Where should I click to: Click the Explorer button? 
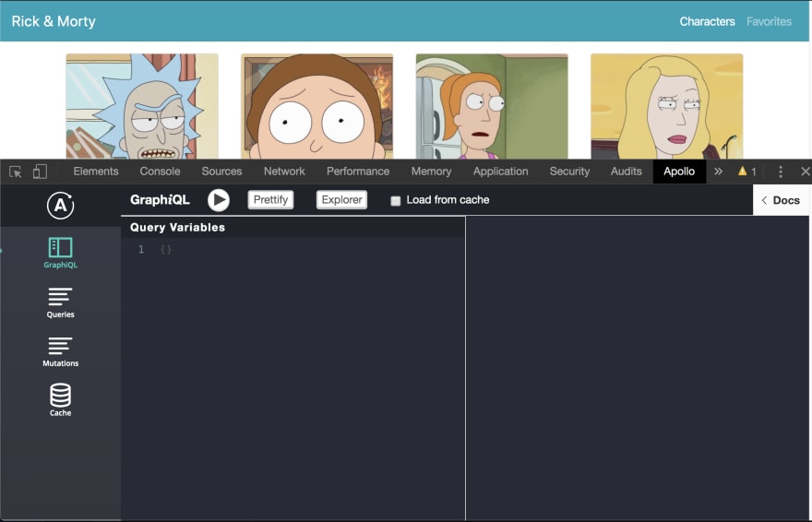(x=341, y=200)
